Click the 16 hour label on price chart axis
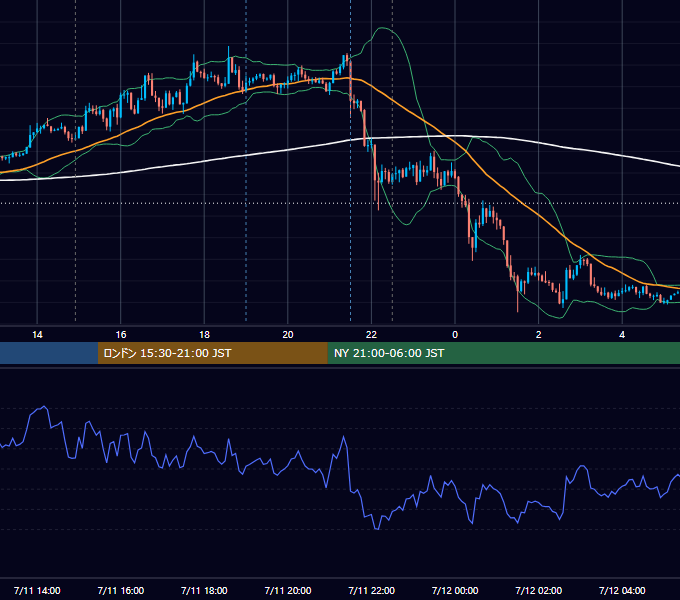 [121, 335]
